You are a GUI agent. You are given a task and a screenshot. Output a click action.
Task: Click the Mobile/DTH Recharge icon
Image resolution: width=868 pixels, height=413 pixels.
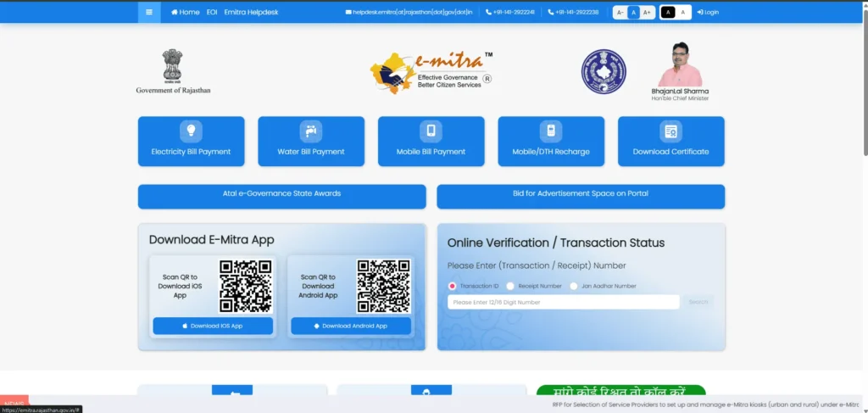coord(551,131)
